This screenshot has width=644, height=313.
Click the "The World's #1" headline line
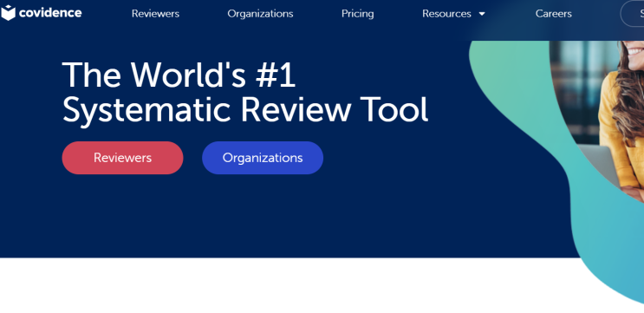pos(179,75)
